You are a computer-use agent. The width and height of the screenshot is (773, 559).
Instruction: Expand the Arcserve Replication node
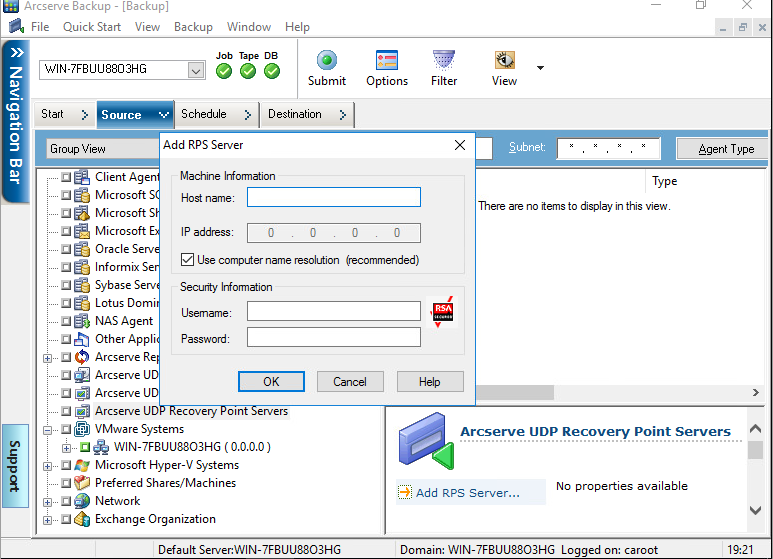47,358
